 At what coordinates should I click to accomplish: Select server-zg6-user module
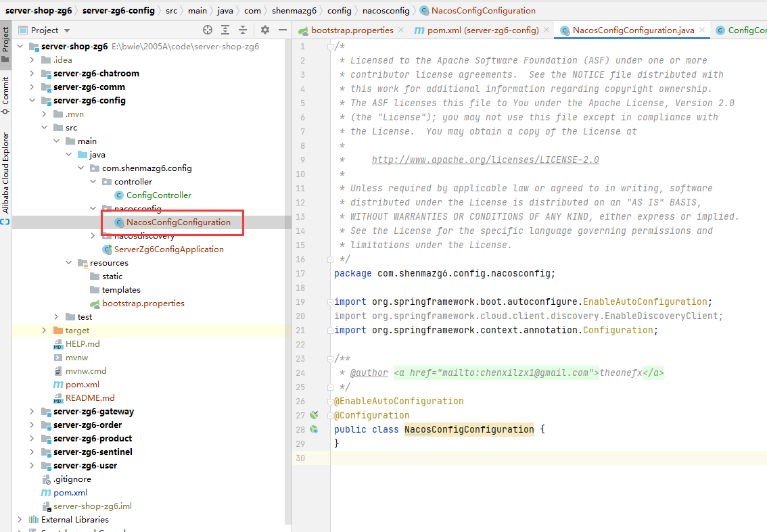[x=85, y=466]
